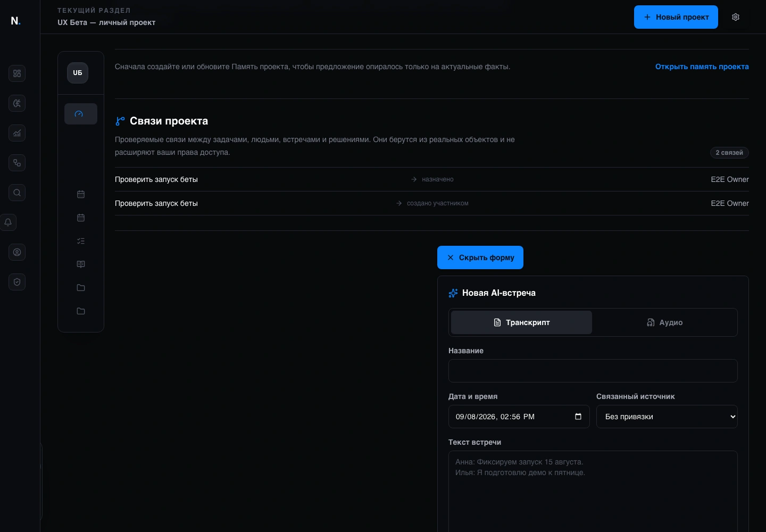
Task: Click the Связи проекта heading
Action: click(169, 121)
